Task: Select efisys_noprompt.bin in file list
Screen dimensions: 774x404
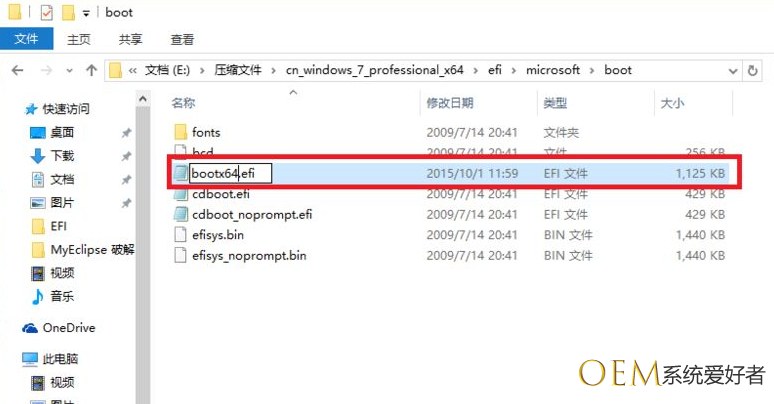Action: 248,255
